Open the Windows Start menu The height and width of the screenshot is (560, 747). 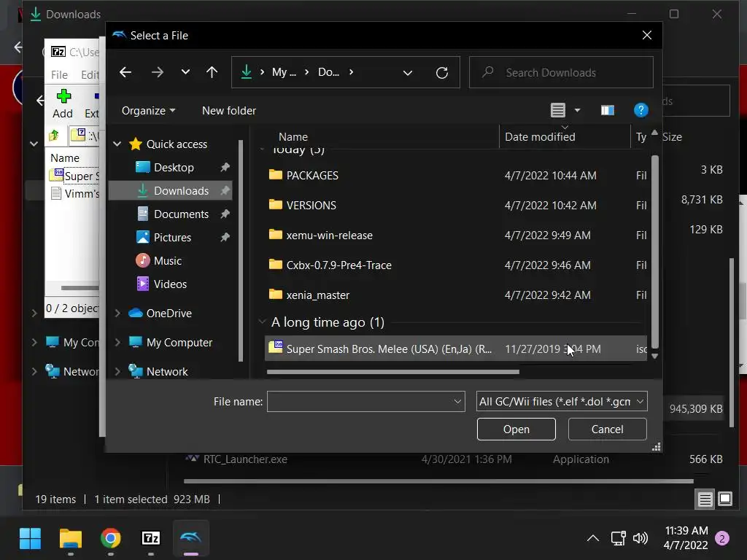point(30,539)
